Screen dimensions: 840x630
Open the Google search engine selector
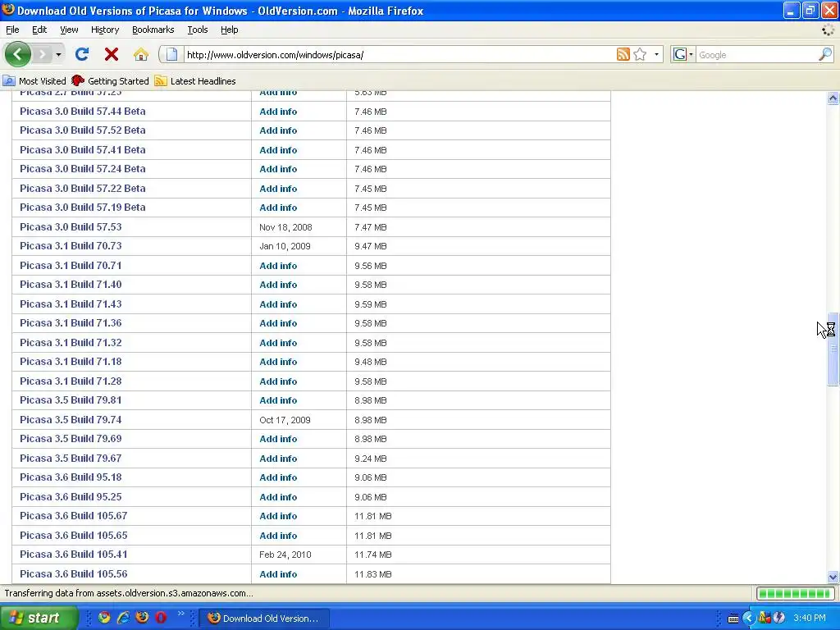pyautogui.click(x=683, y=54)
